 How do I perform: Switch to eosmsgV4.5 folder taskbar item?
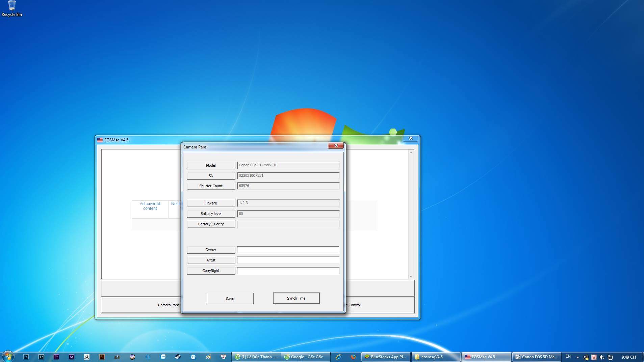(436, 357)
